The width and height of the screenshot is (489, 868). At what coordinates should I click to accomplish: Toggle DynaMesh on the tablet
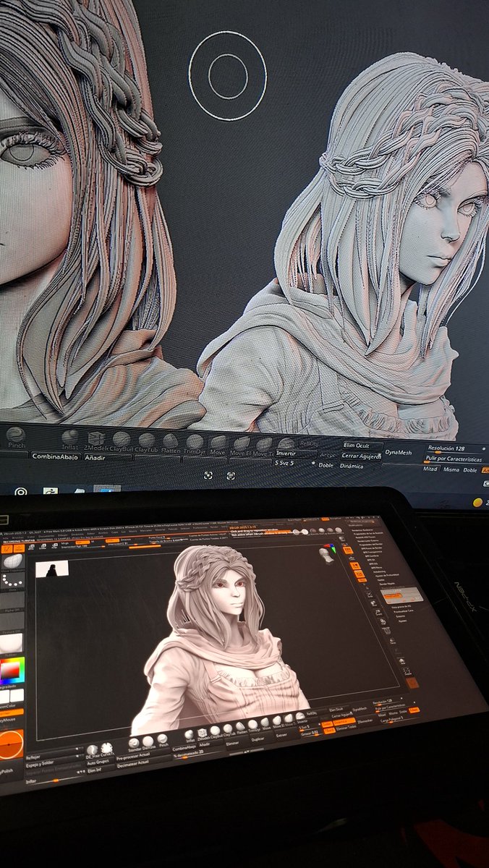pos(360,710)
